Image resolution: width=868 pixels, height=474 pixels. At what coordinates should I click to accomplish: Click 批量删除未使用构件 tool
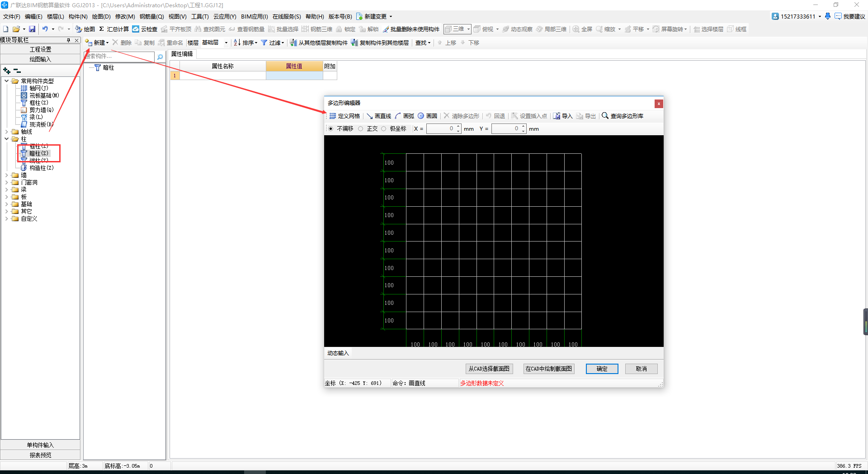coord(411,29)
